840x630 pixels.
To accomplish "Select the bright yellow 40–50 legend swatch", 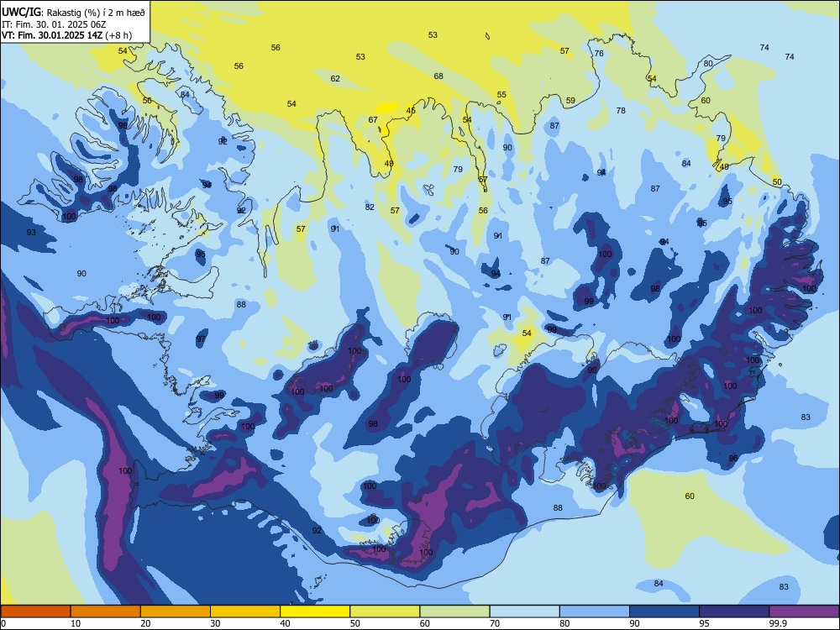I will click(315, 612).
